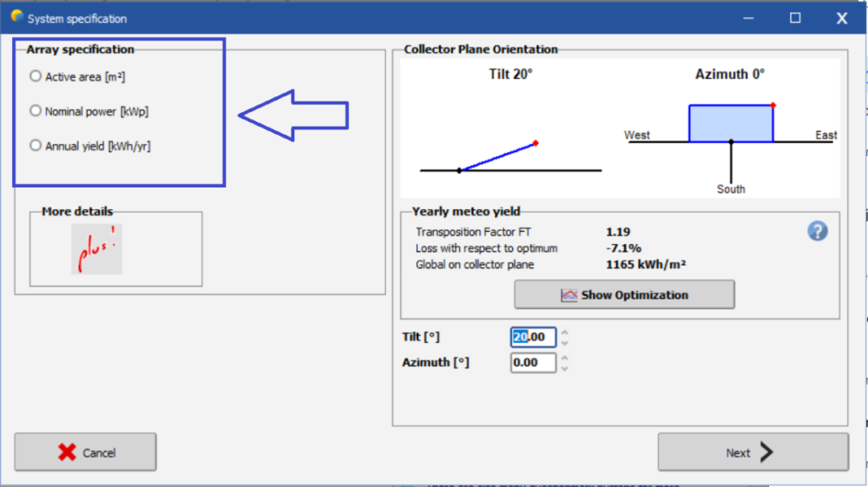Click the blue collector rectangle in Azimuth diagram
The width and height of the screenshot is (868, 487).
730,123
